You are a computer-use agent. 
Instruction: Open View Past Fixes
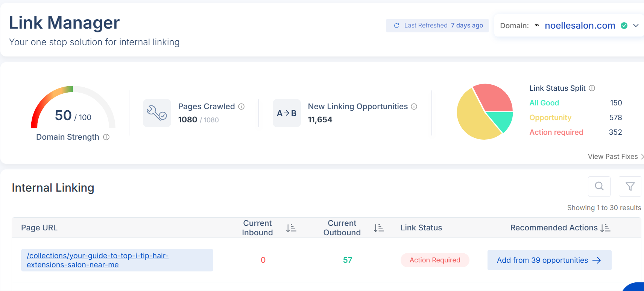coord(616,157)
